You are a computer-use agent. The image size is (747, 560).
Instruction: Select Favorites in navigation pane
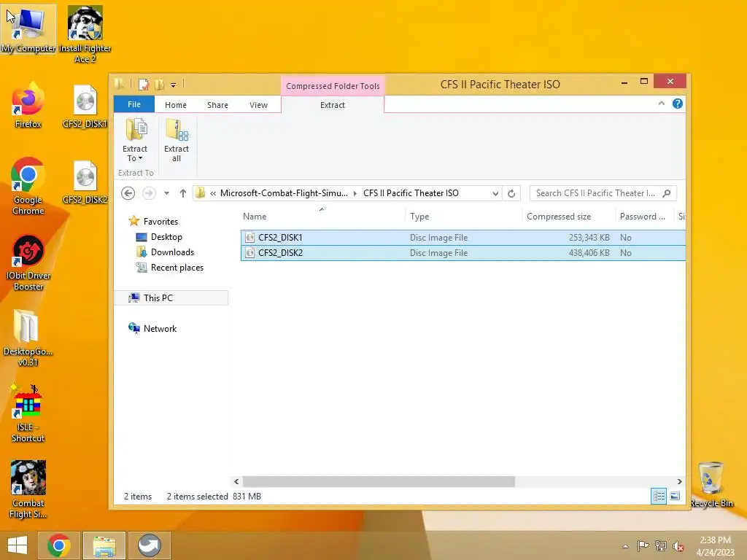pyautogui.click(x=160, y=222)
